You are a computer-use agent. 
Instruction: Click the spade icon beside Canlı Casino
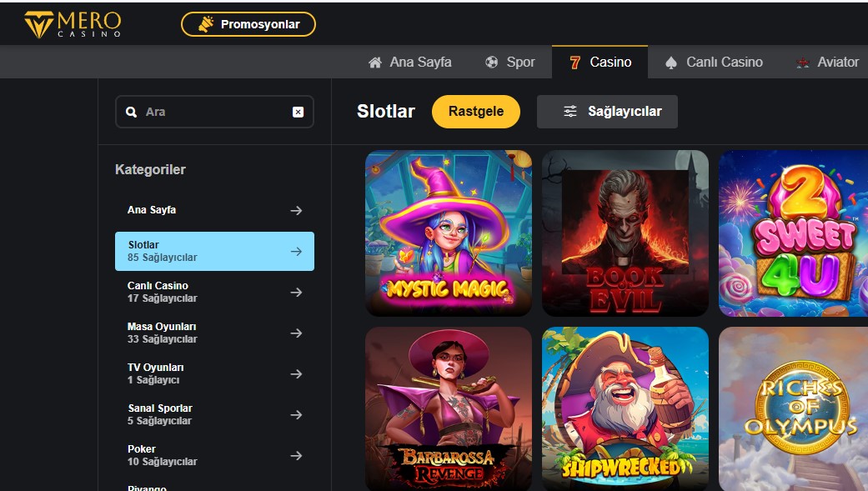pyautogui.click(x=671, y=63)
